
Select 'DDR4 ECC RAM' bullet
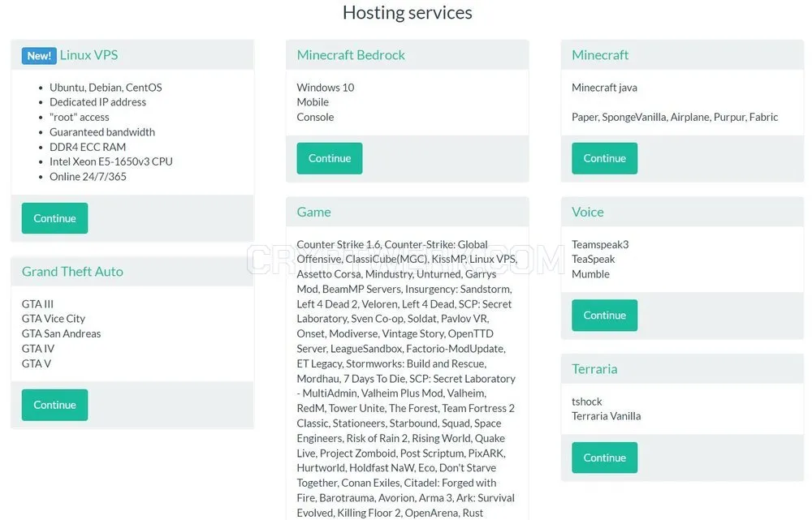click(x=88, y=147)
